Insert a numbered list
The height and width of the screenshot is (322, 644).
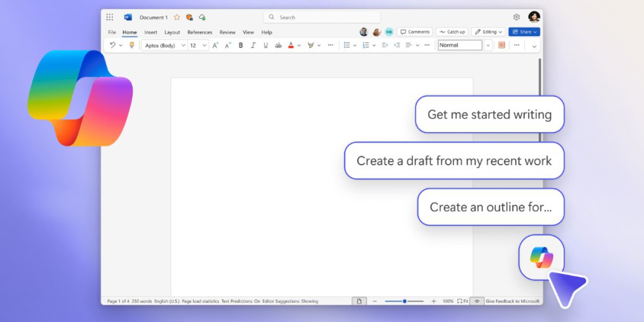click(x=366, y=46)
